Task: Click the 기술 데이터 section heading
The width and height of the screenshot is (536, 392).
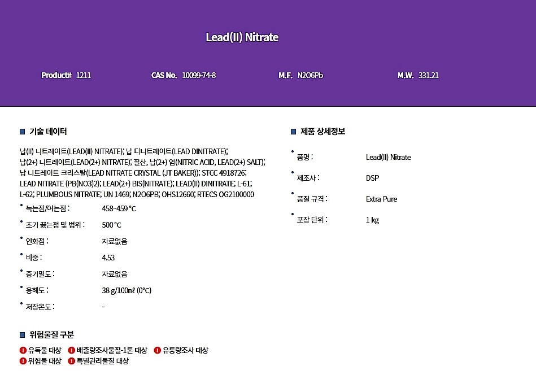Action: (48, 132)
